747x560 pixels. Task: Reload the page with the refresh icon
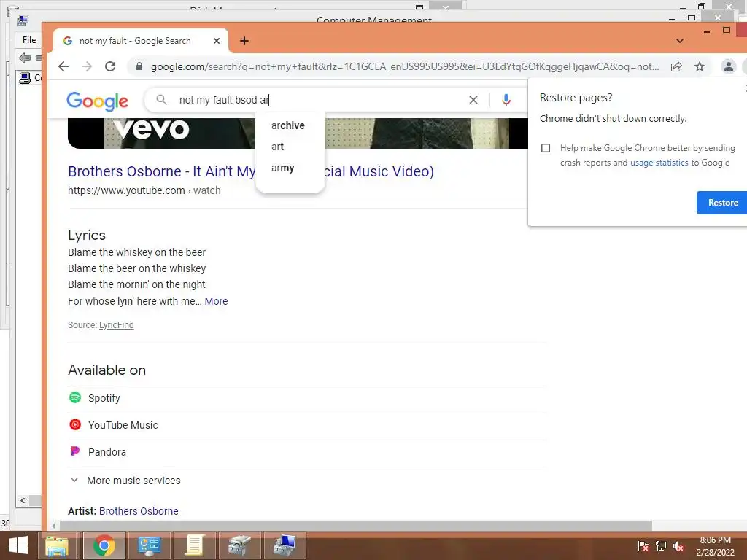110,66
